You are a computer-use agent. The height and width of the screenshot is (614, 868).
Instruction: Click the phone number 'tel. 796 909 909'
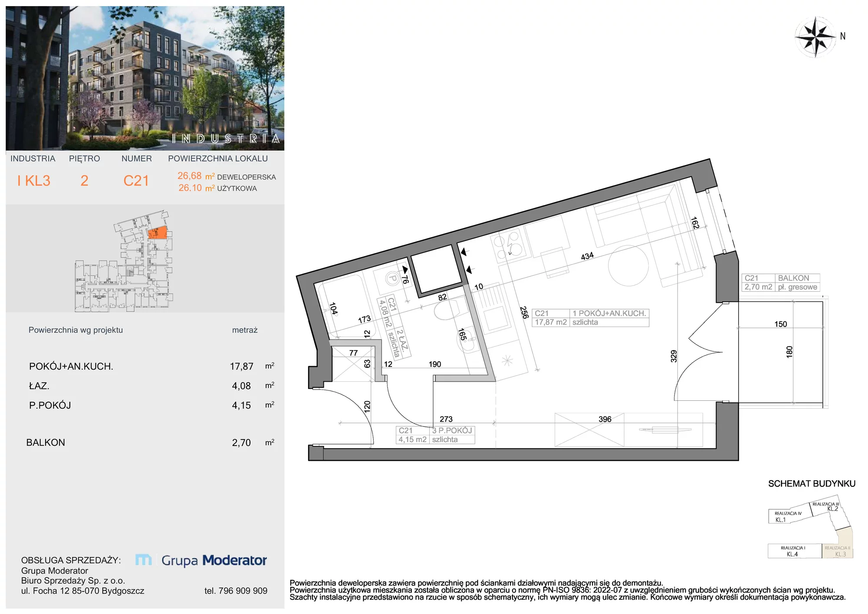point(236,591)
